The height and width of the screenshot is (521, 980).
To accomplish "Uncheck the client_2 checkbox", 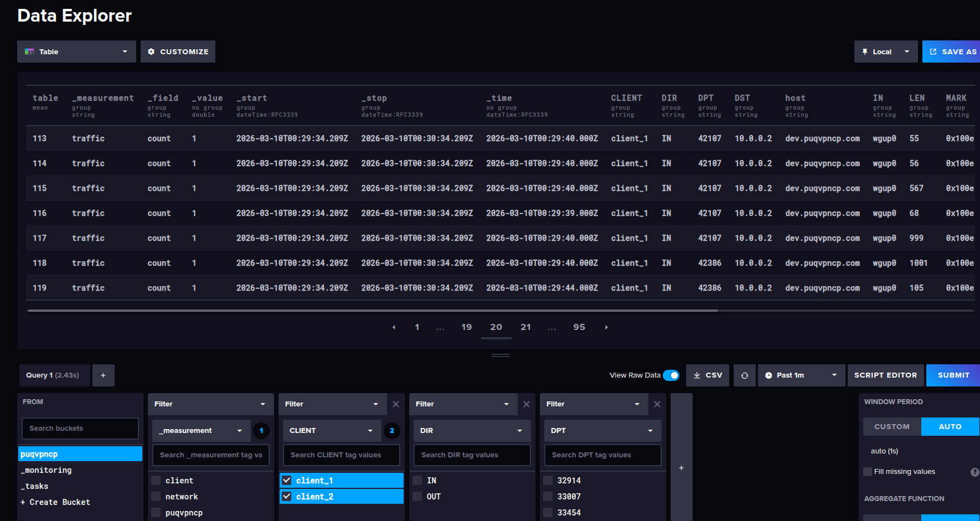I will tap(287, 497).
